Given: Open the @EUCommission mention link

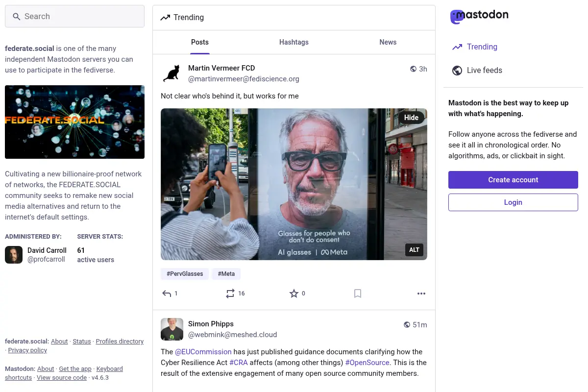Looking at the screenshot, I should 203,352.
